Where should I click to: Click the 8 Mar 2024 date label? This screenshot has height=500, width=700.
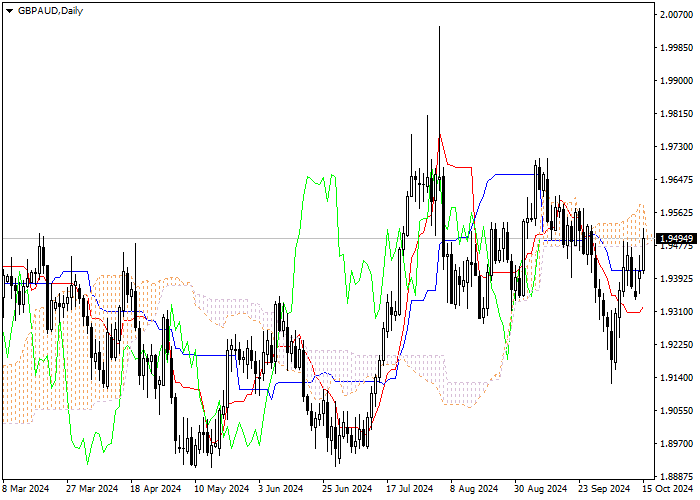pos(26,489)
